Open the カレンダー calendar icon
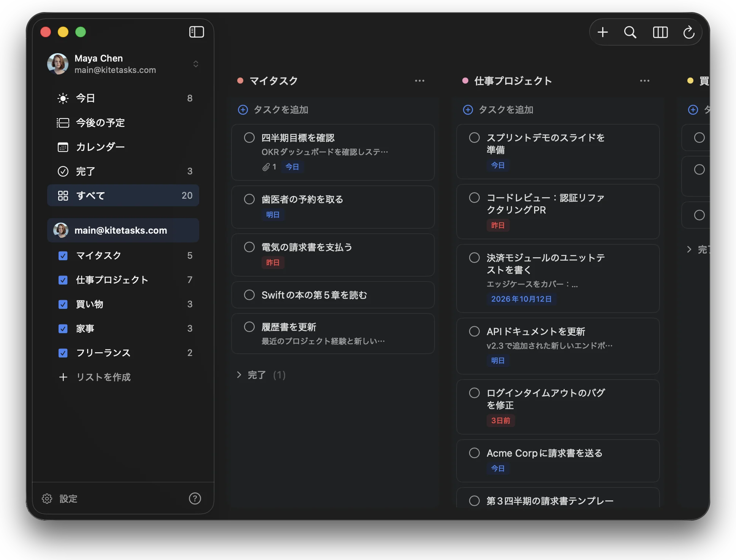The width and height of the screenshot is (736, 560). pos(63,147)
